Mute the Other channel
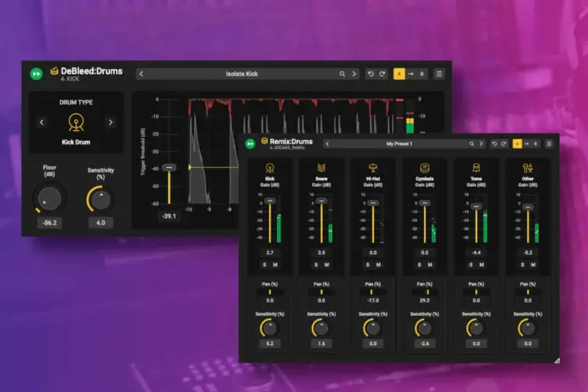 [x=533, y=265]
